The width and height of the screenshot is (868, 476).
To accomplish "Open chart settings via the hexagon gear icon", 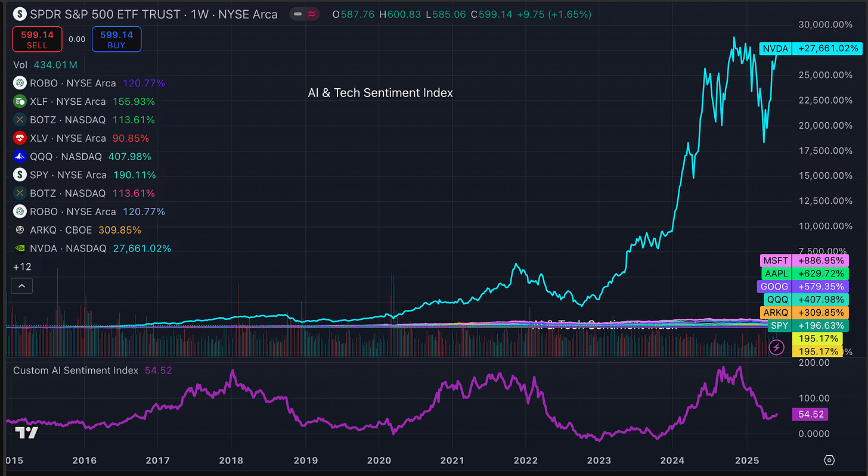I will (829, 461).
